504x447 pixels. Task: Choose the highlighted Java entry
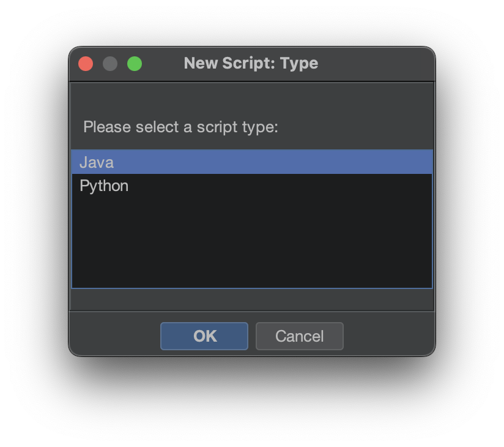pyautogui.click(x=252, y=162)
